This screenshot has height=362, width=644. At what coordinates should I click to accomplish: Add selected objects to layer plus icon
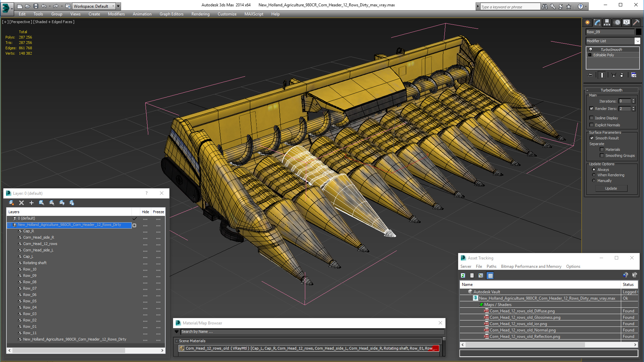32,203
